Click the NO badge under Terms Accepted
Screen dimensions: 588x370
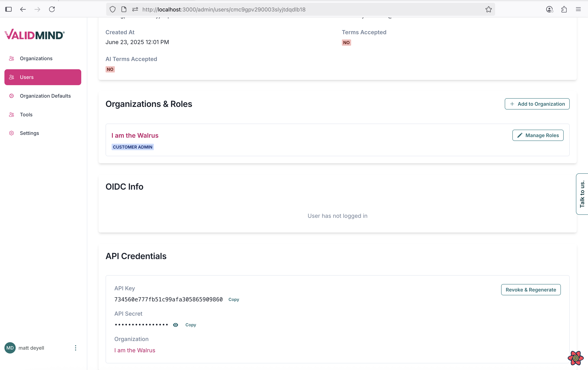coord(346,42)
